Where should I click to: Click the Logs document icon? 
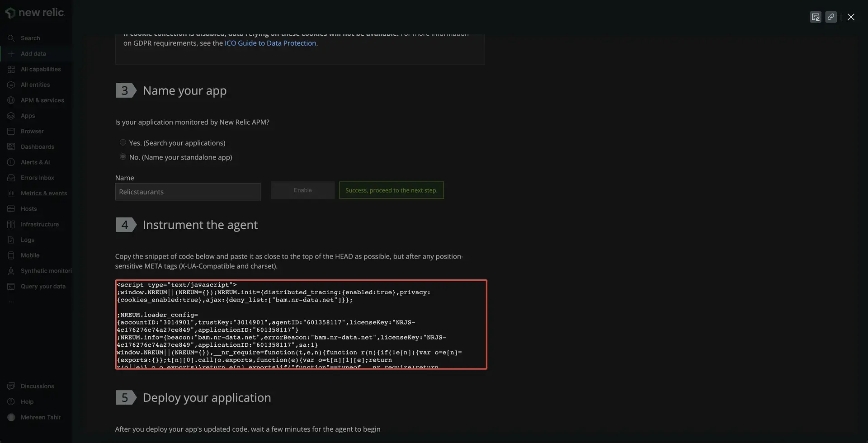11,240
